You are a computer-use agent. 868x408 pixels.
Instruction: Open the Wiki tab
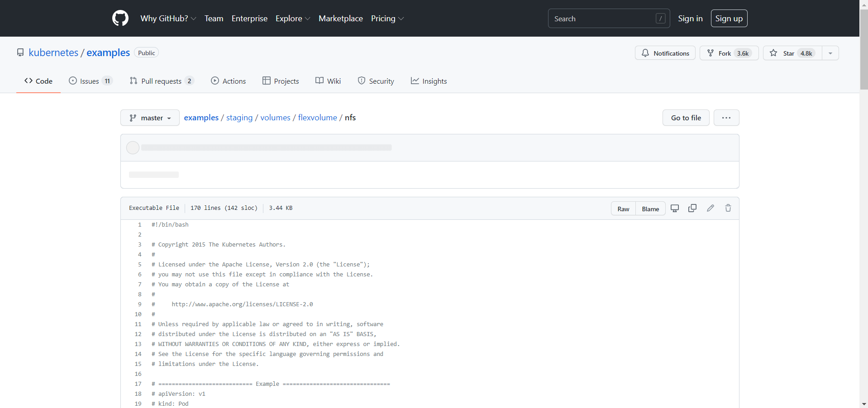click(x=328, y=81)
